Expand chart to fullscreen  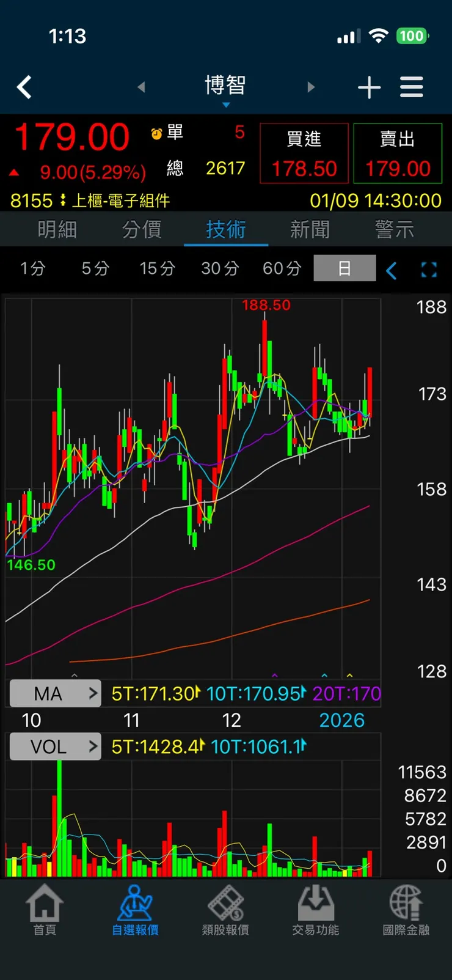tap(429, 269)
